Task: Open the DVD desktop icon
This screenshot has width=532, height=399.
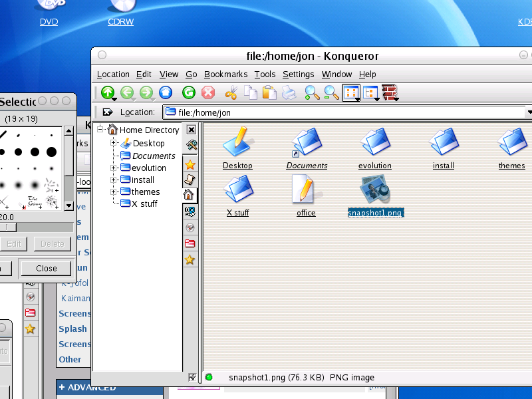Action: click(49, 13)
